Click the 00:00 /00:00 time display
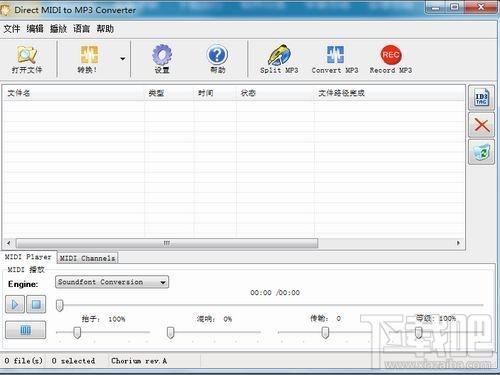500x375 pixels. tap(275, 293)
